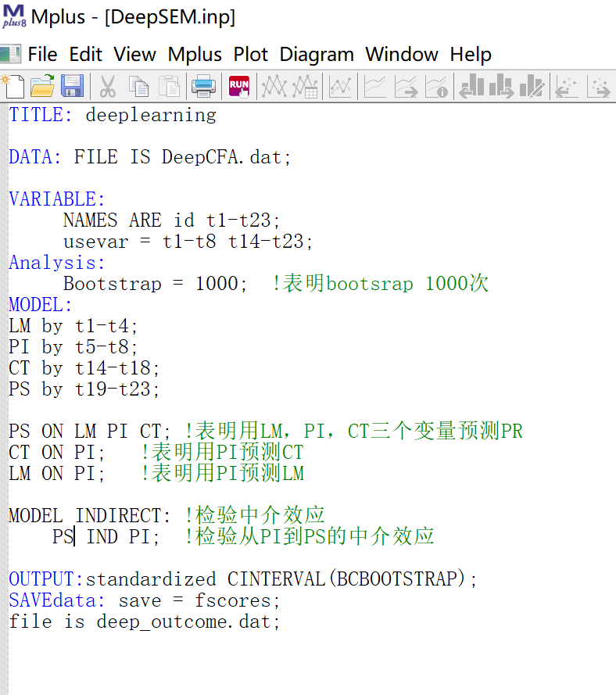Click the save = fscores; statement
The width and height of the screenshot is (616, 695).
(199, 601)
